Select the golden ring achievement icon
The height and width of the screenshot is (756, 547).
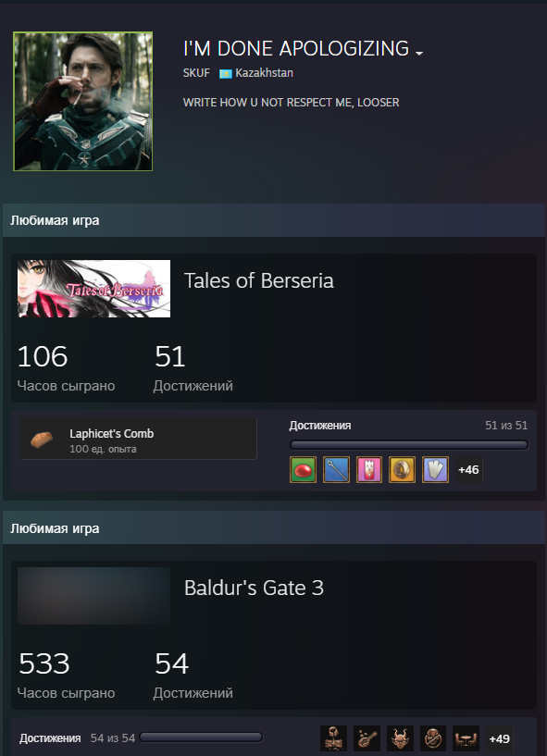pyautogui.click(x=402, y=469)
